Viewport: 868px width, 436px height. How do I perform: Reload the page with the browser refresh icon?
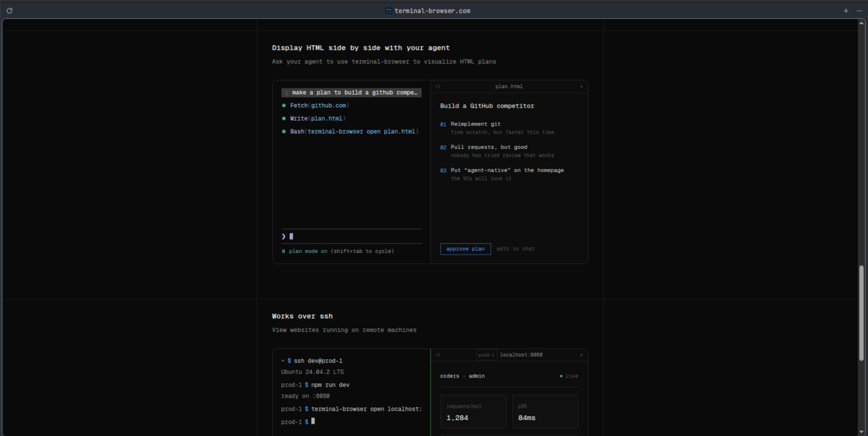9,11
